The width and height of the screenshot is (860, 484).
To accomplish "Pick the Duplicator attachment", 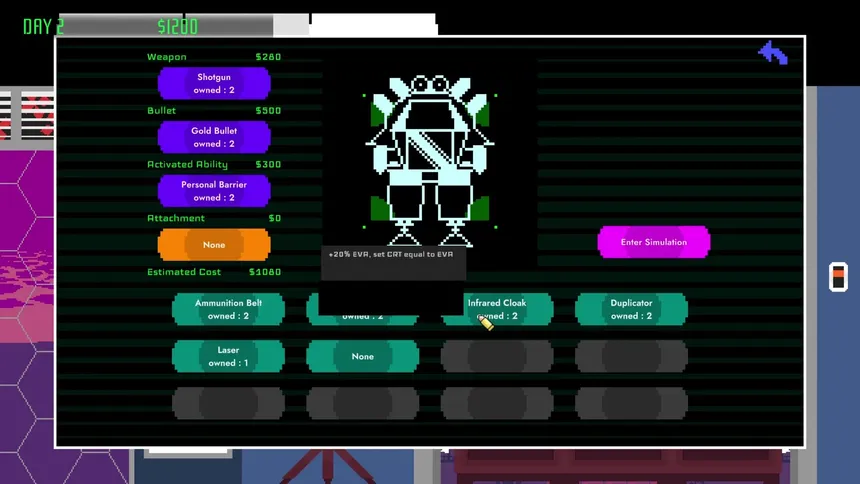I will tap(631, 309).
